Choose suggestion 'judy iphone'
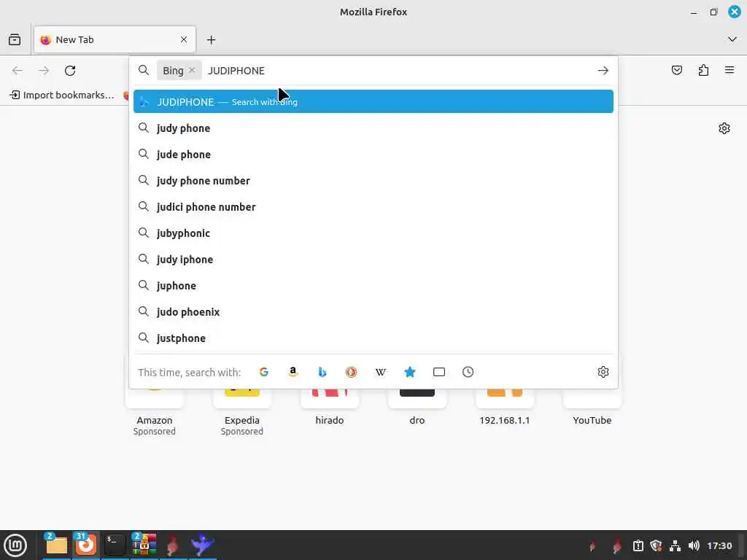The width and height of the screenshot is (747, 560). coord(373,259)
